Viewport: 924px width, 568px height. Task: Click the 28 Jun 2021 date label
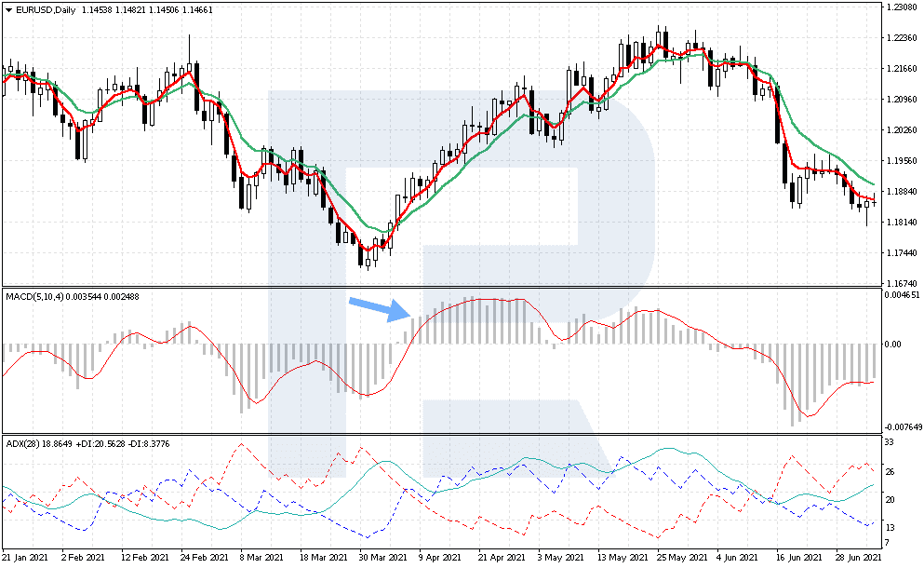click(855, 557)
